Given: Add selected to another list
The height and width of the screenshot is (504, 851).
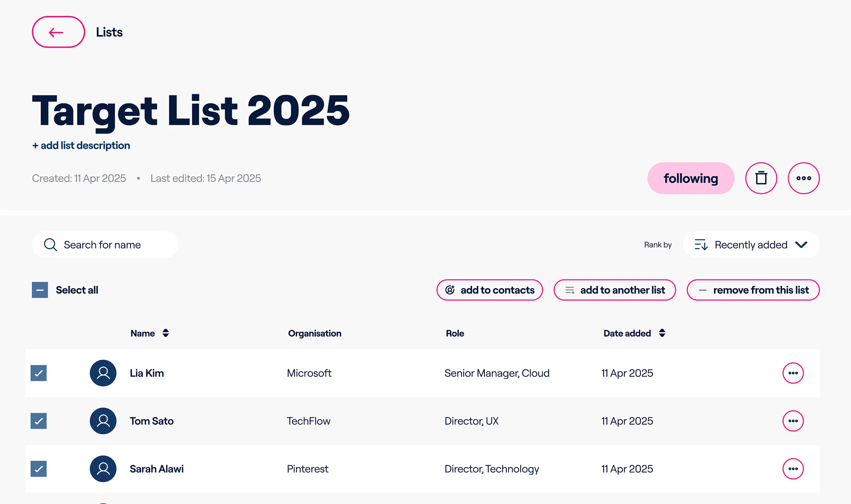Looking at the screenshot, I should [614, 290].
